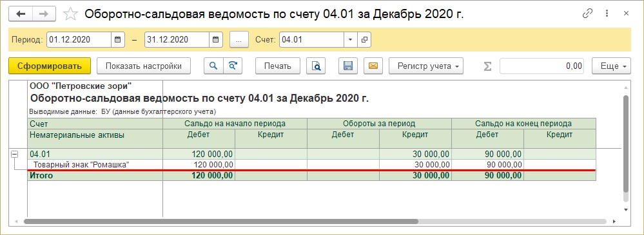
Task: Click vertical scrollbar up arrow
Action: pos(626,88)
